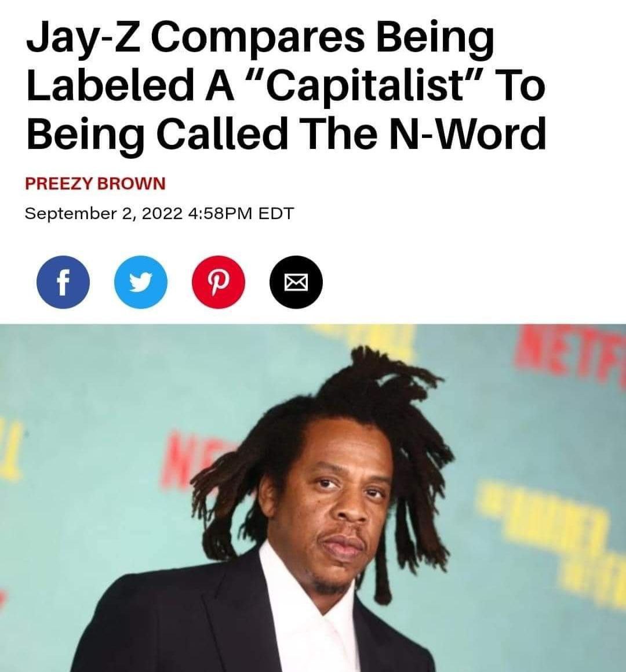Click the "4:58PM EDT" time text

tap(241, 213)
